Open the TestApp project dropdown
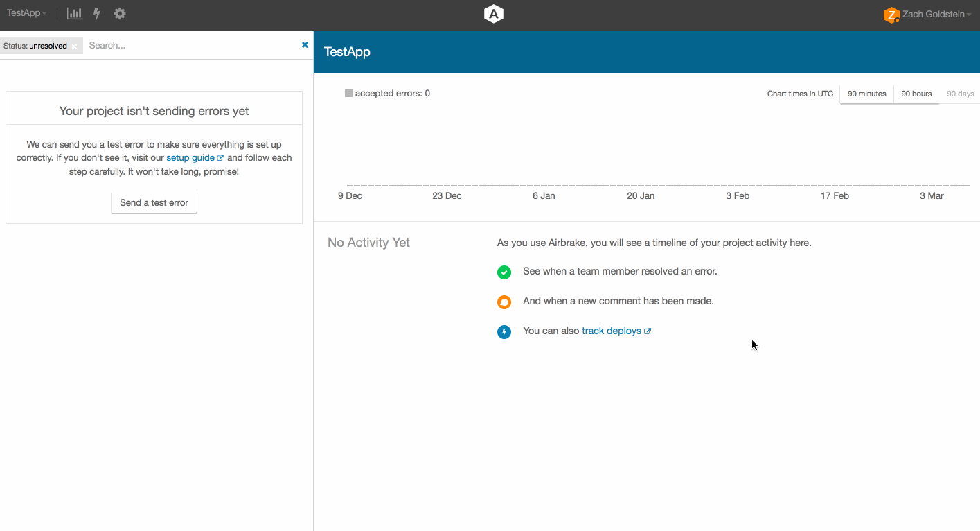The height and width of the screenshot is (531, 980). click(27, 13)
